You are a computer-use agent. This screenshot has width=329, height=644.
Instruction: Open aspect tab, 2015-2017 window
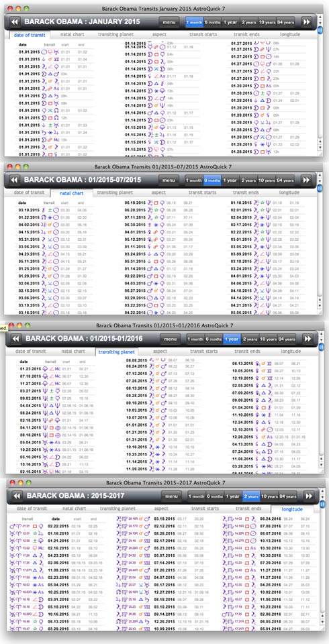click(x=161, y=508)
